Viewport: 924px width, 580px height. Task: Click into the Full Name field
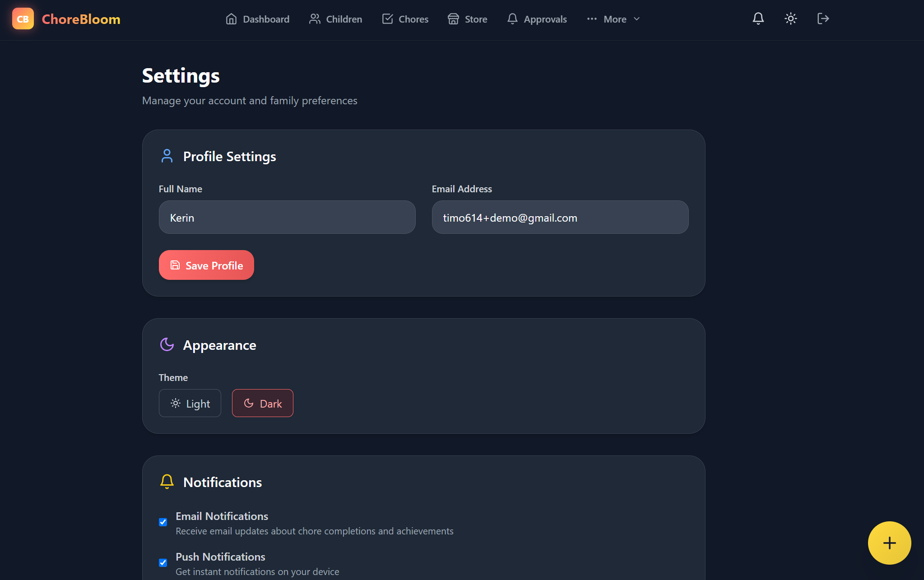coord(287,217)
